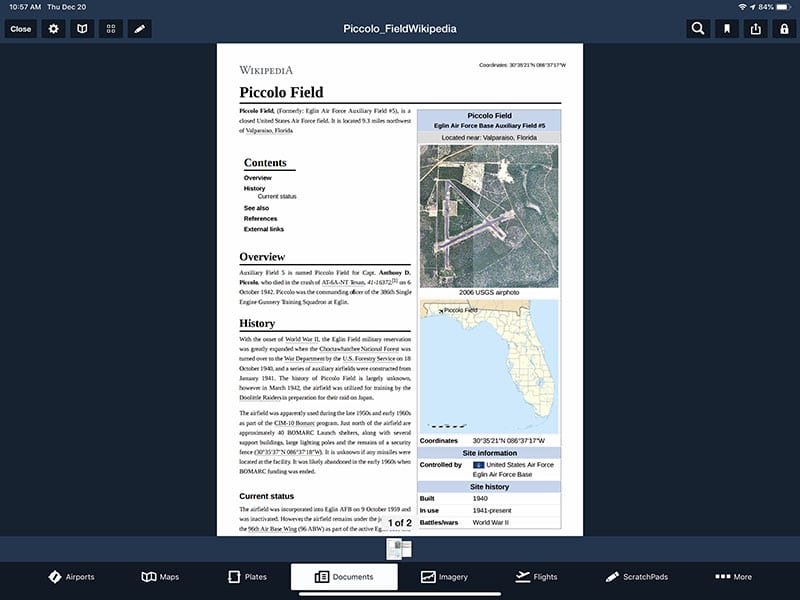Tap Located near: Valparaiso, Florida row
The image size is (800, 600).
click(489, 138)
